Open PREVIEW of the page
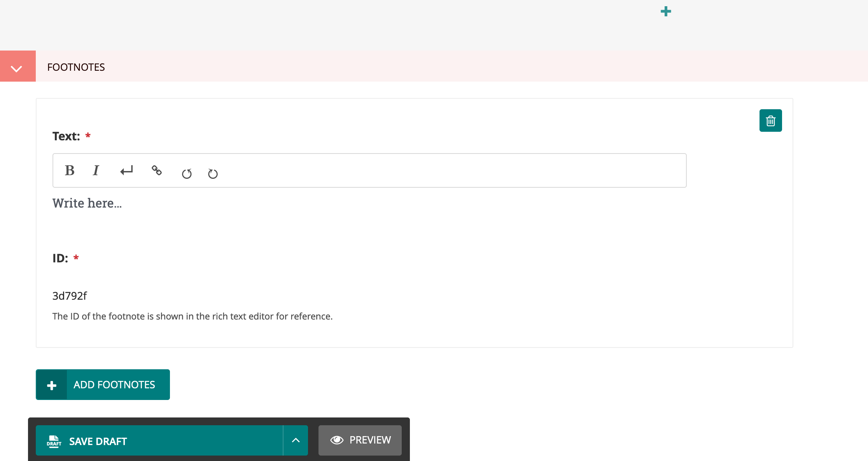 (x=369, y=440)
